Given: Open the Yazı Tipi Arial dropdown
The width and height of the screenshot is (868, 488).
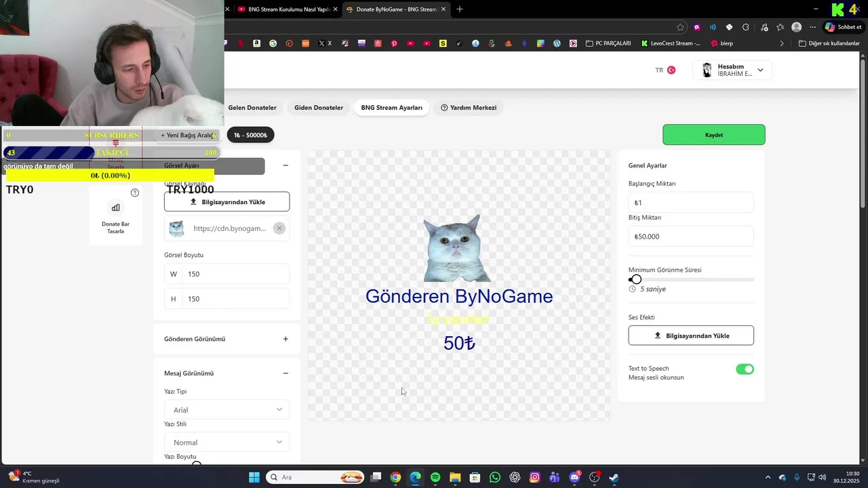Looking at the screenshot, I should point(226,409).
